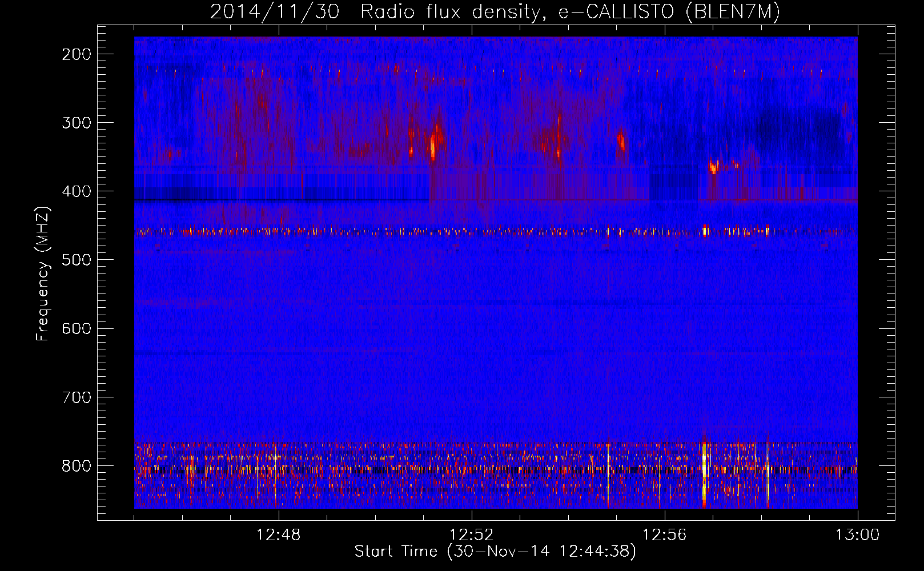Click the plot title mentioning e-CALLISTO (BLEN7M)
This screenshot has height=571, width=924.
pos(495,12)
